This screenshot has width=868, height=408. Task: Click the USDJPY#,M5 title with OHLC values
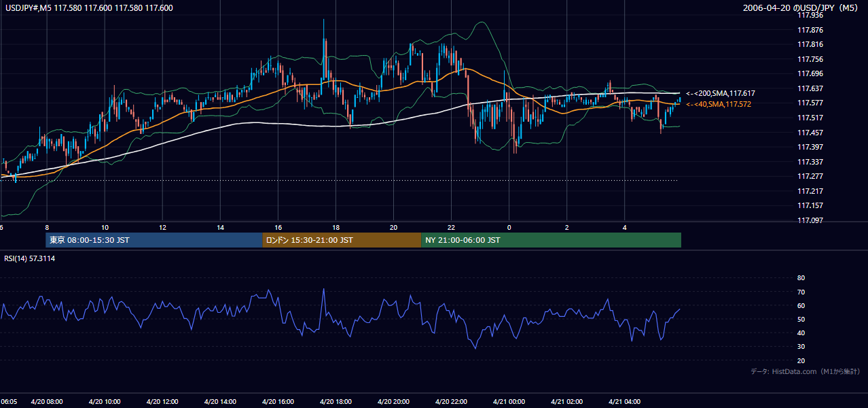tap(88, 8)
